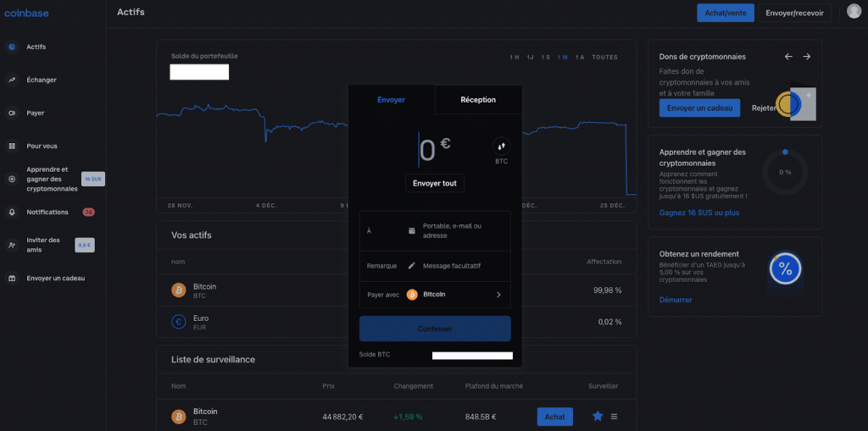
Task: Click the Euro icon in Vos actifs
Action: point(179,322)
